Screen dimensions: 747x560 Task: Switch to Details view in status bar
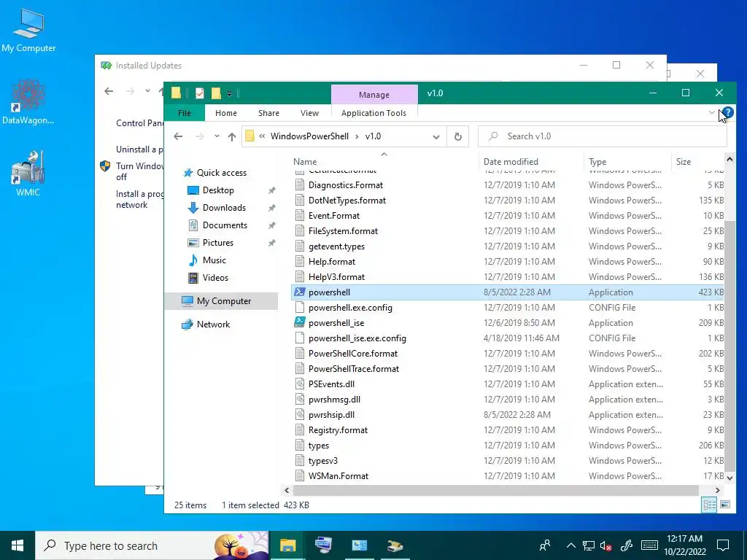(x=709, y=505)
